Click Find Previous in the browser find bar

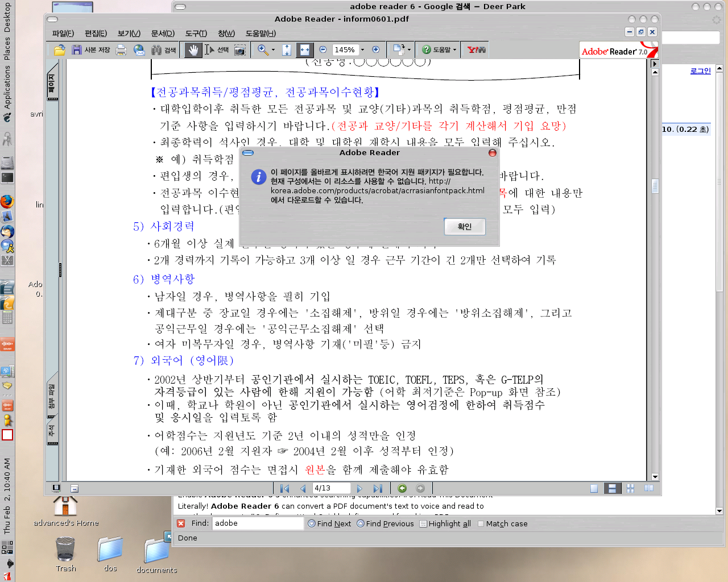point(385,523)
